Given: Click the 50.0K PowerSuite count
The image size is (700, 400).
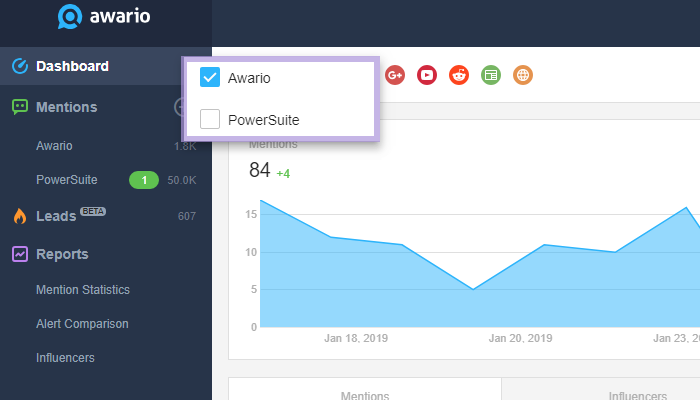Looking at the screenshot, I should 182,180.
